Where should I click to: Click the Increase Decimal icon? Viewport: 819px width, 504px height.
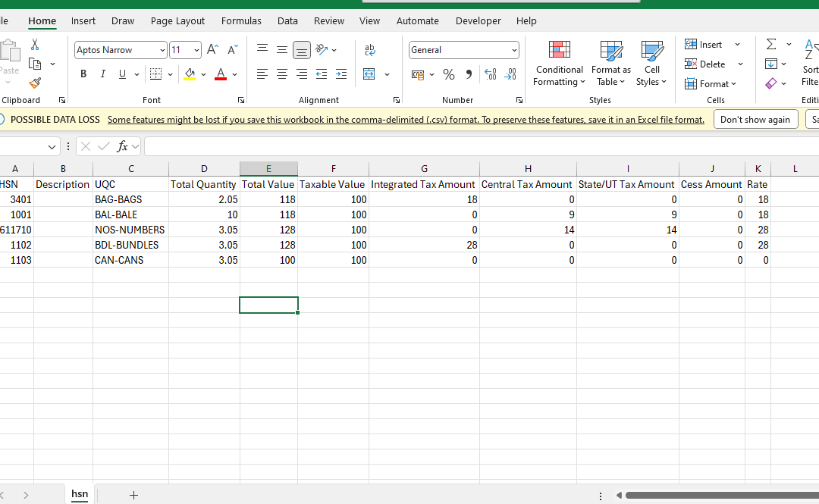coord(491,74)
